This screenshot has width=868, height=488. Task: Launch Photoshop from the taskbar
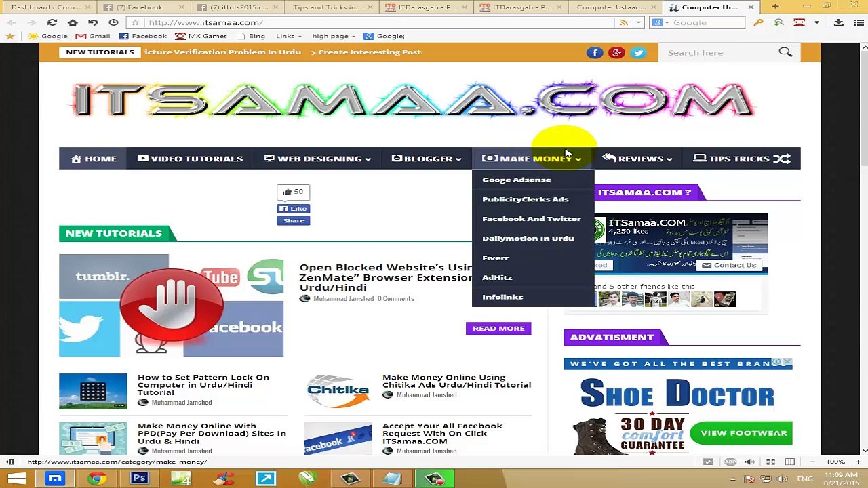click(139, 479)
